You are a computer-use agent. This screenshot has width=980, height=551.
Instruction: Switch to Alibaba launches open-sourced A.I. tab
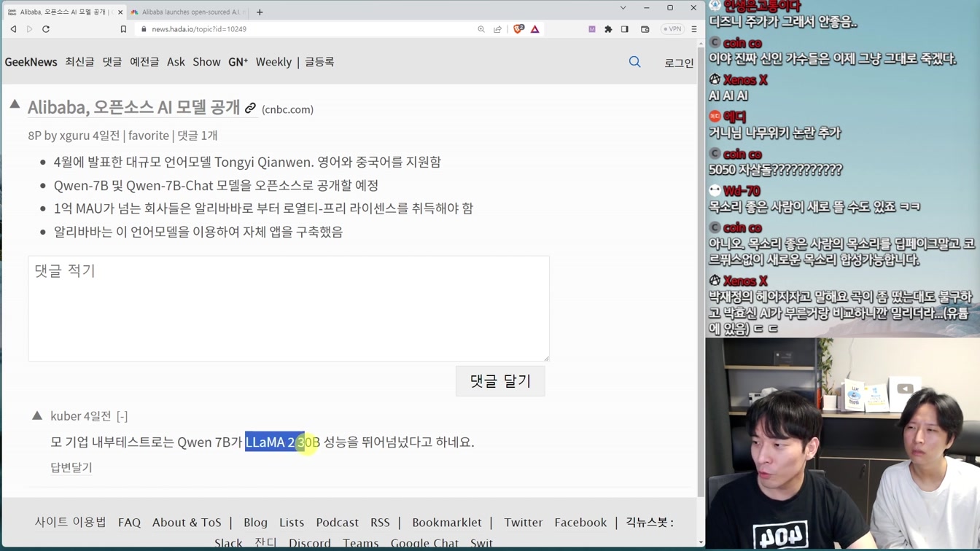tap(189, 12)
